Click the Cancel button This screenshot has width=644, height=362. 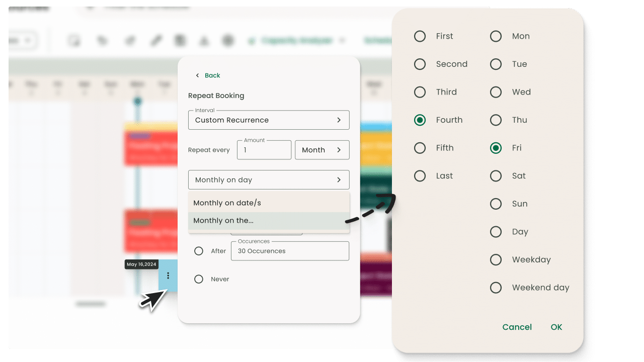517,327
